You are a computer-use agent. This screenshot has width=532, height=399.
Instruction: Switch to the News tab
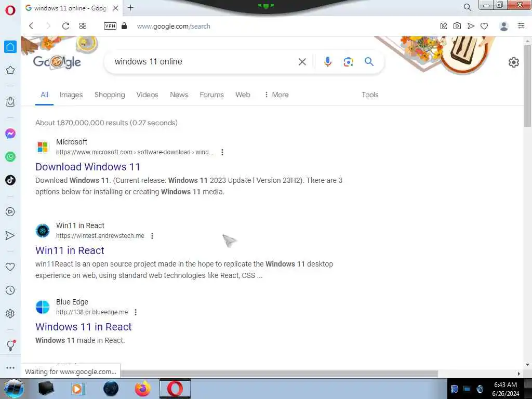click(179, 95)
